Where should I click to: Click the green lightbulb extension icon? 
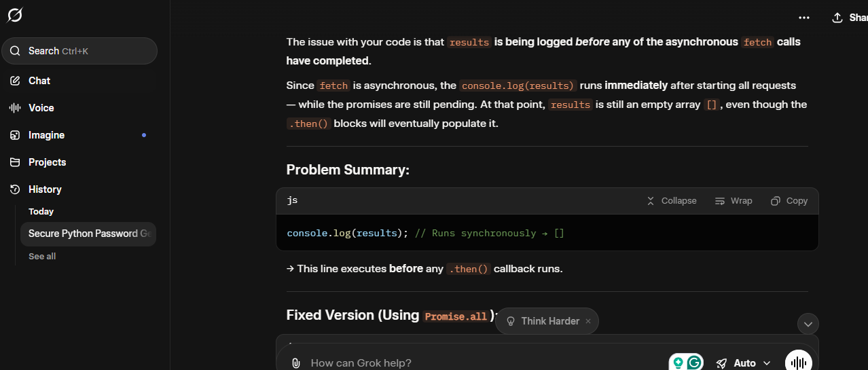click(677, 363)
